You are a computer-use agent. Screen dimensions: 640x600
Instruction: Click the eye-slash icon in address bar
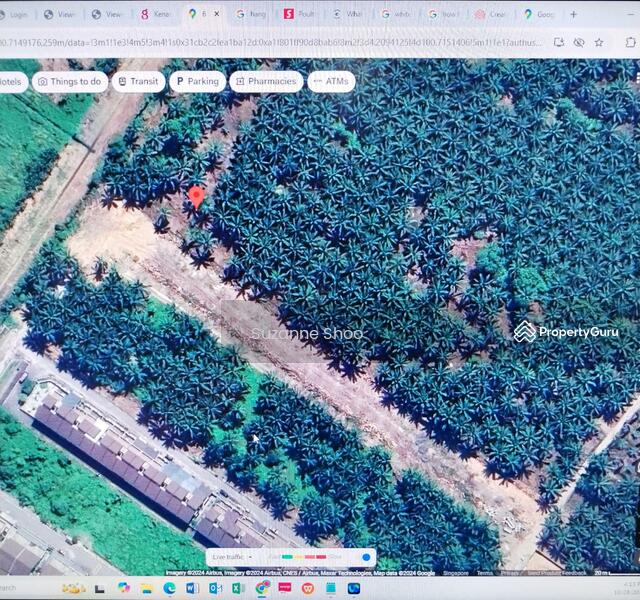pyautogui.click(x=578, y=43)
